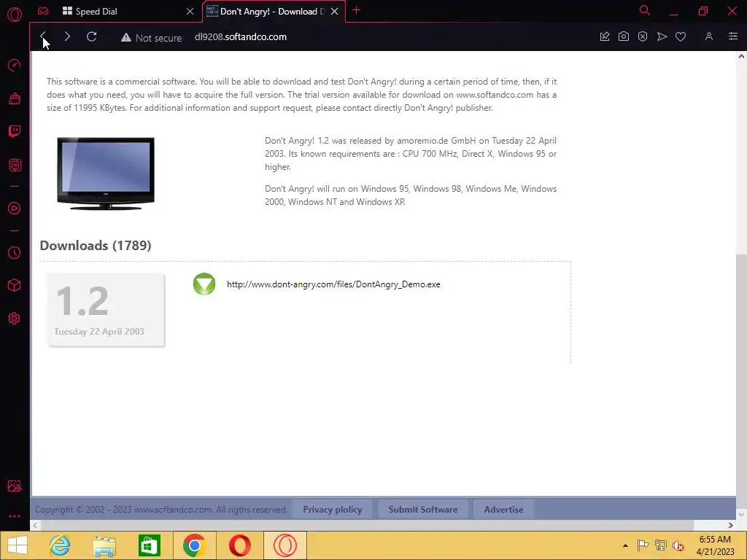Click the Downloads (1789) heading

tap(96, 246)
